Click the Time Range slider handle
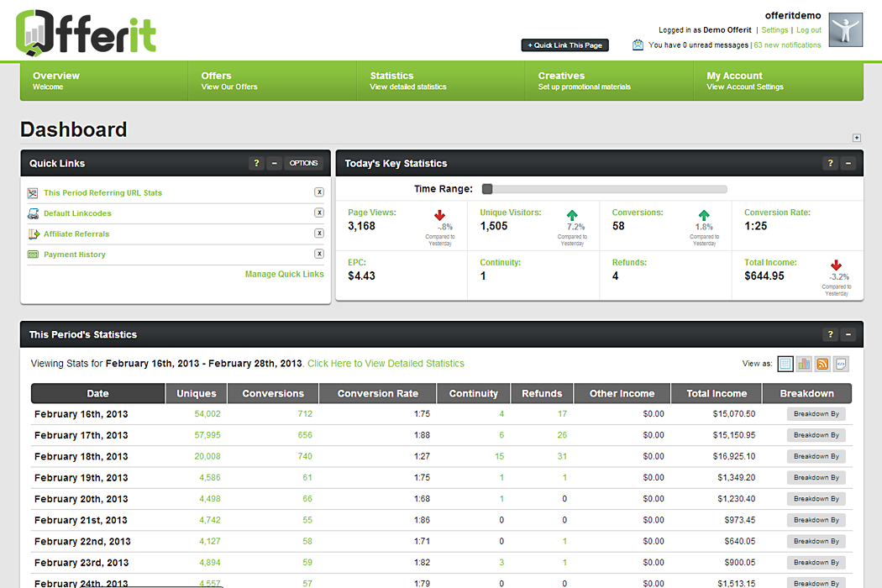This screenshot has height=588, width=882. (487, 189)
